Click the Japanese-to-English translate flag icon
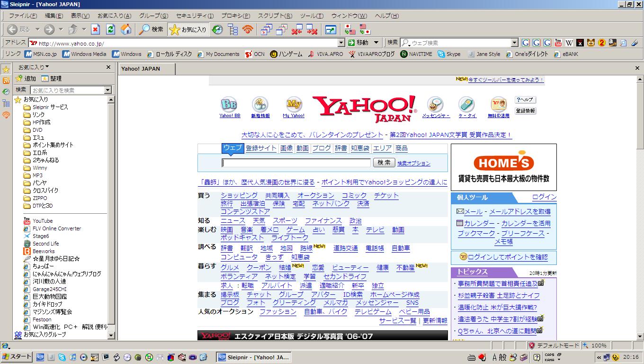 pos(349,29)
